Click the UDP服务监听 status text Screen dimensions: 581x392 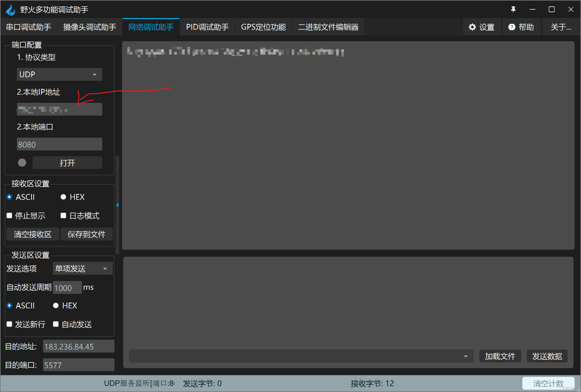click(139, 383)
